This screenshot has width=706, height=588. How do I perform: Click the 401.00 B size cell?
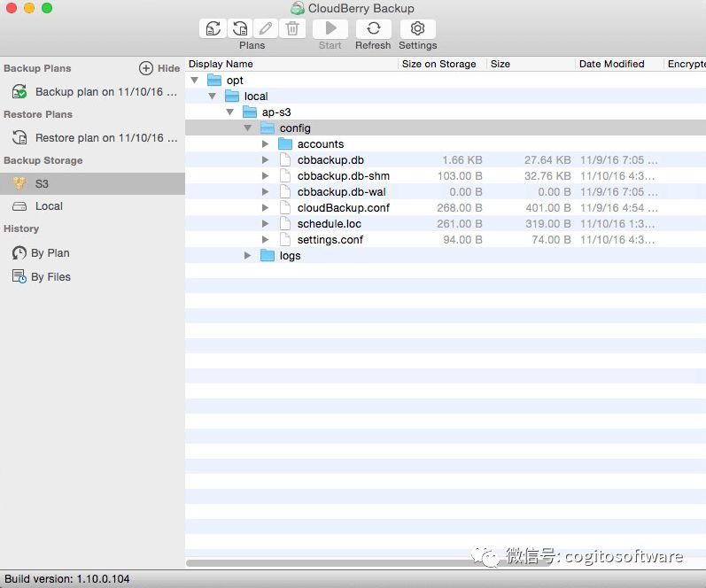click(548, 207)
